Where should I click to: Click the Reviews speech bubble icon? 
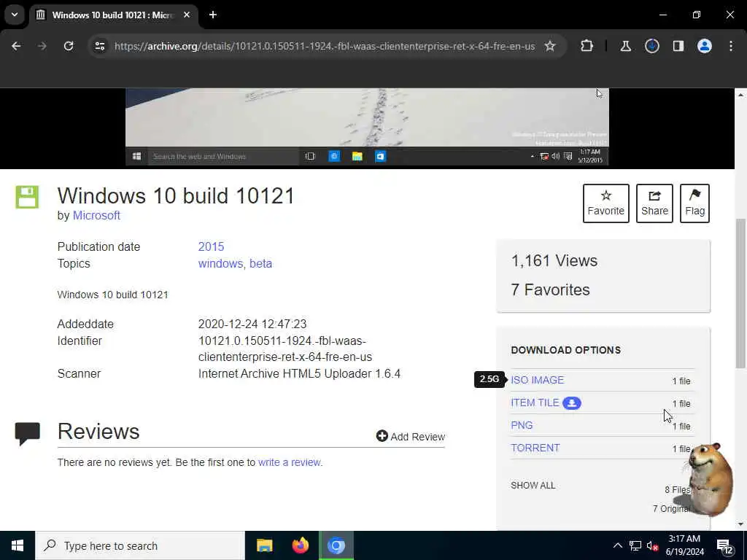pos(27,433)
